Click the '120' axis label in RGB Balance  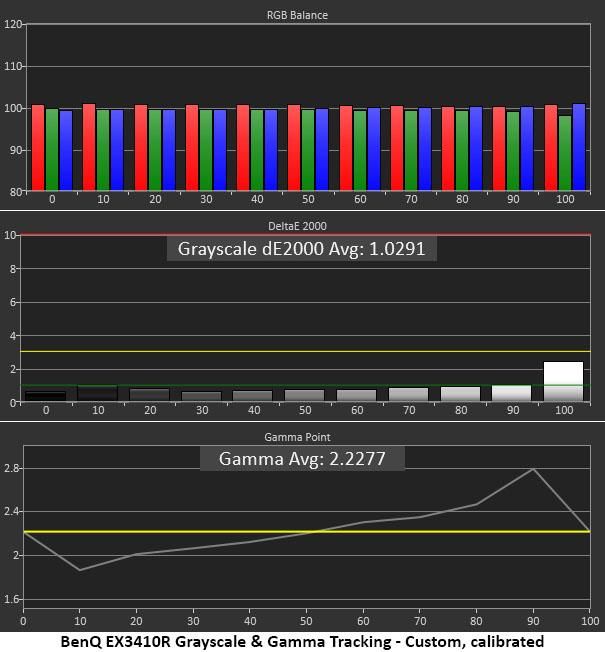pyautogui.click(x=12, y=24)
